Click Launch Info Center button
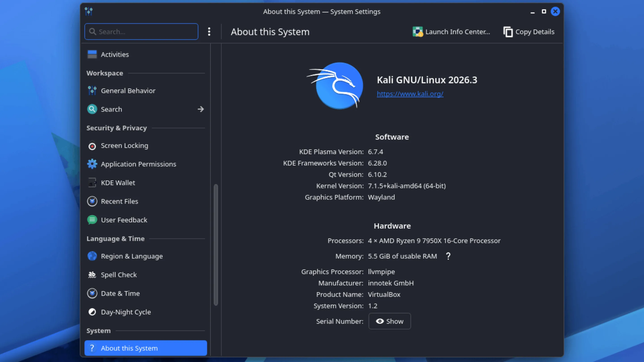Image resolution: width=644 pixels, height=362 pixels. (451, 32)
